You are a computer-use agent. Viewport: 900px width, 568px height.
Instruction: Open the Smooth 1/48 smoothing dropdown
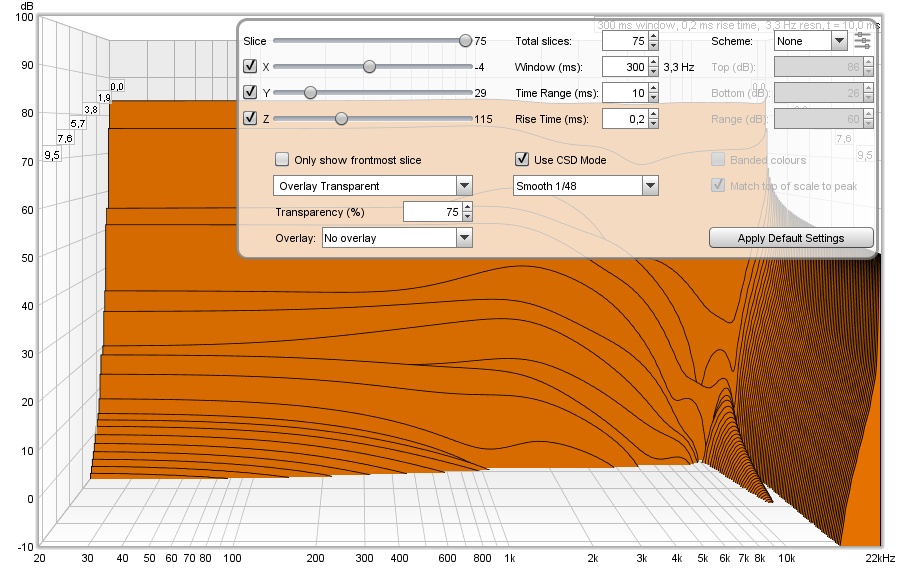[x=585, y=186]
